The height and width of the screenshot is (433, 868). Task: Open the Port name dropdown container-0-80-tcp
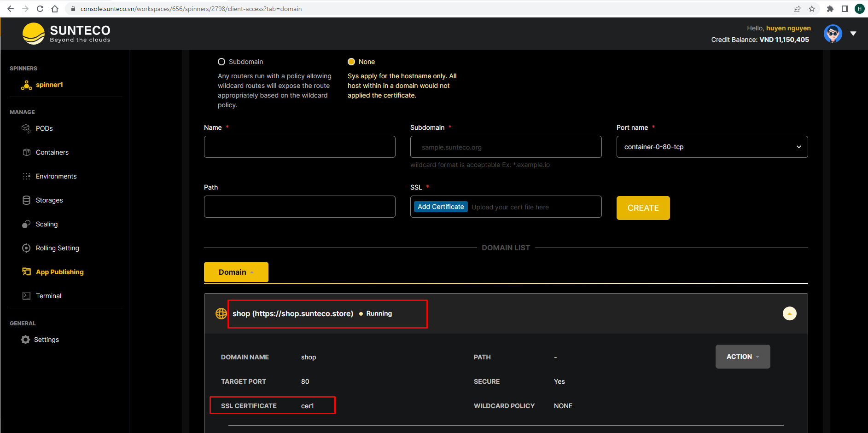coord(711,147)
